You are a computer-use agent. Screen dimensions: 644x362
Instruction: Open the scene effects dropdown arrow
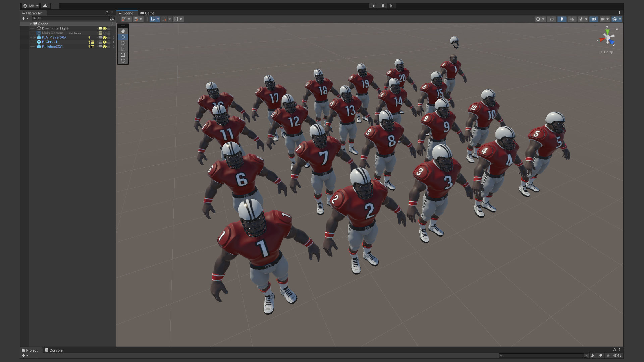[x=586, y=19]
